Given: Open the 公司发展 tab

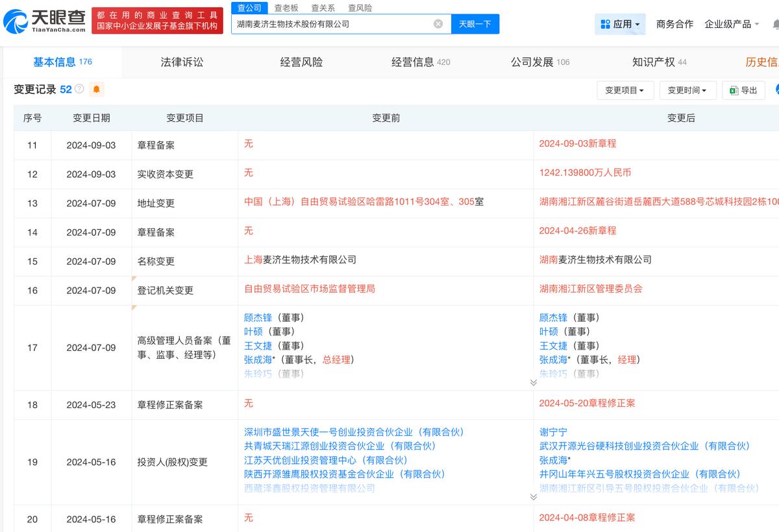Looking at the screenshot, I should 540,62.
